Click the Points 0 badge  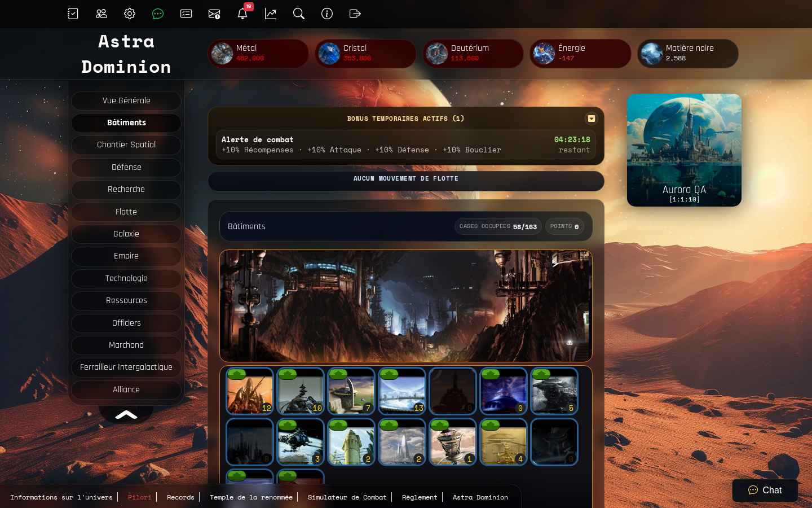click(564, 226)
